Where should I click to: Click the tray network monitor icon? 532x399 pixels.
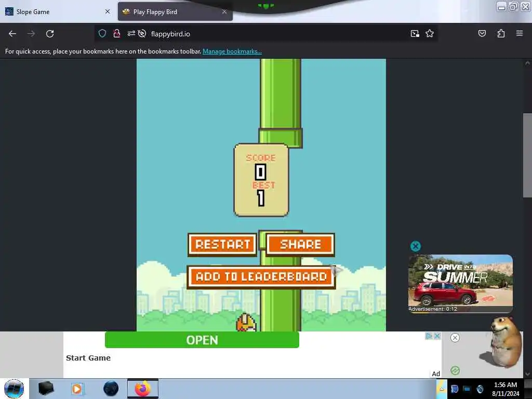(467, 389)
